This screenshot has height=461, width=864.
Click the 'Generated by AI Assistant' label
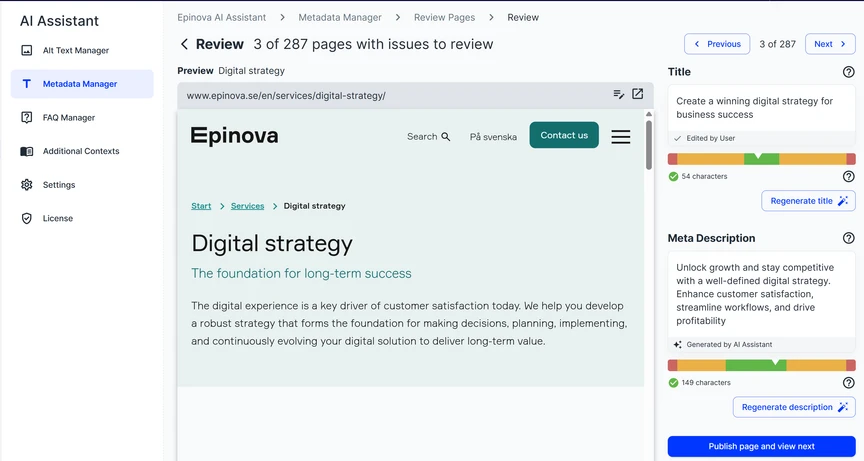coord(729,344)
